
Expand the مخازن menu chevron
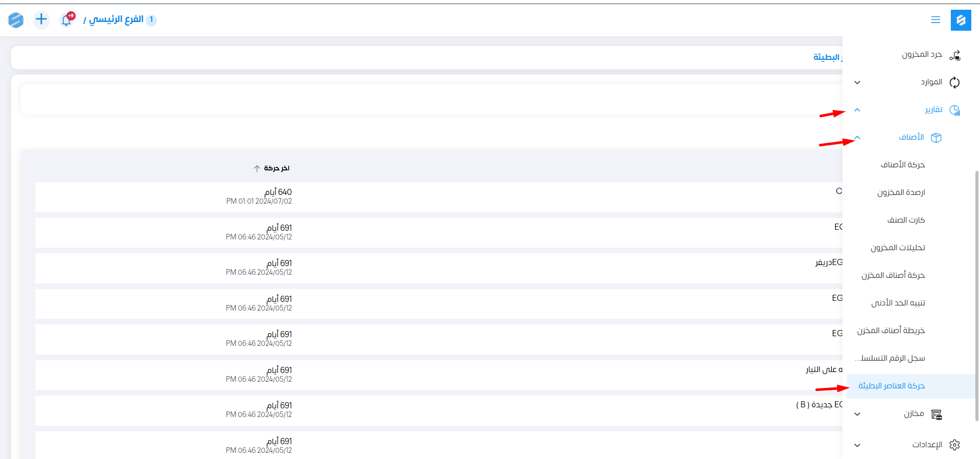tap(857, 414)
